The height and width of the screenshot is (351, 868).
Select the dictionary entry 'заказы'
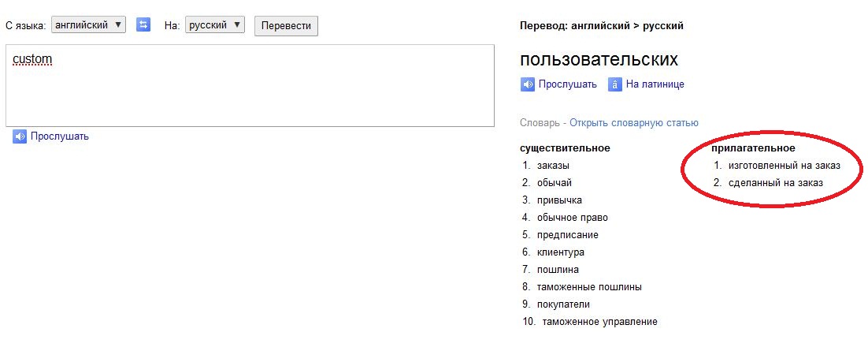(553, 166)
